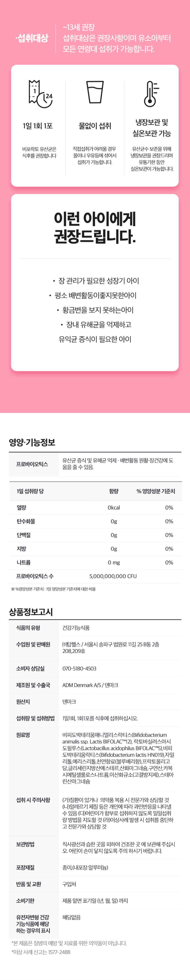Click the bullet '장 관리가 필요한 성장기 아이'

[98, 281]
